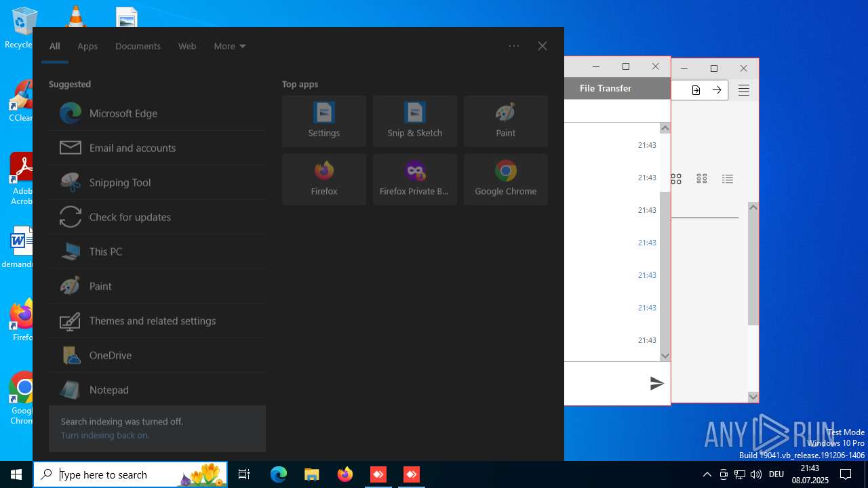The height and width of the screenshot is (488, 868).
Task: Open Microsoft Edge from suggested list
Action: (157, 113)
